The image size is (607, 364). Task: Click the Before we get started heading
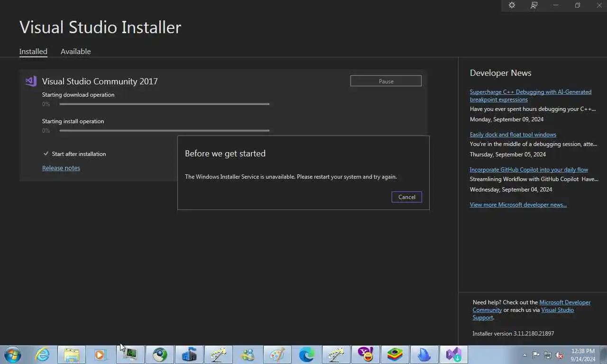point(225,153)
